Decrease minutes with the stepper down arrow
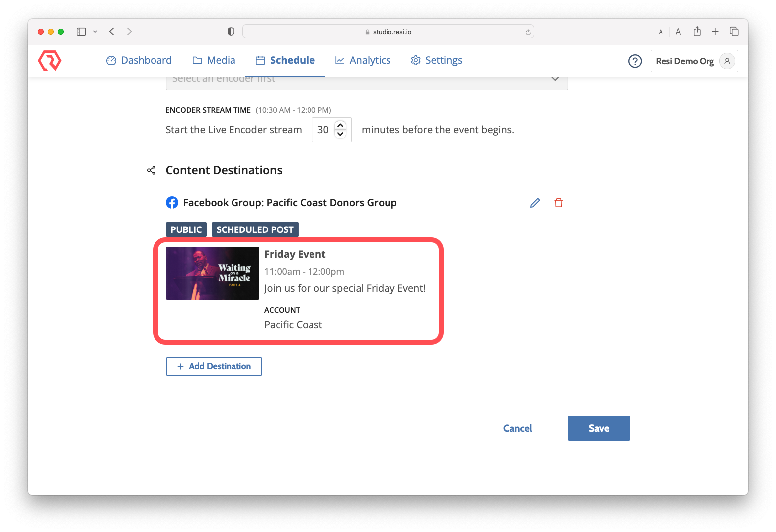Screen dimensions: 776x532 point(340,134)
